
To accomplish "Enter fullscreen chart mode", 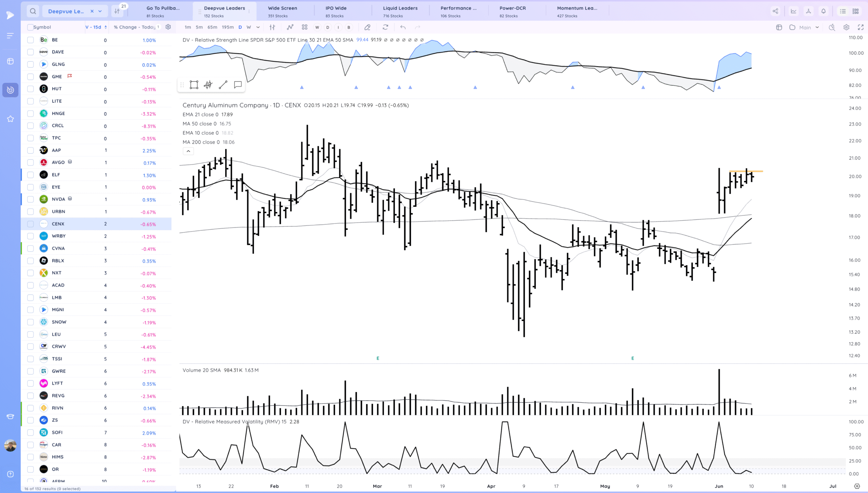I will (861, 27).
